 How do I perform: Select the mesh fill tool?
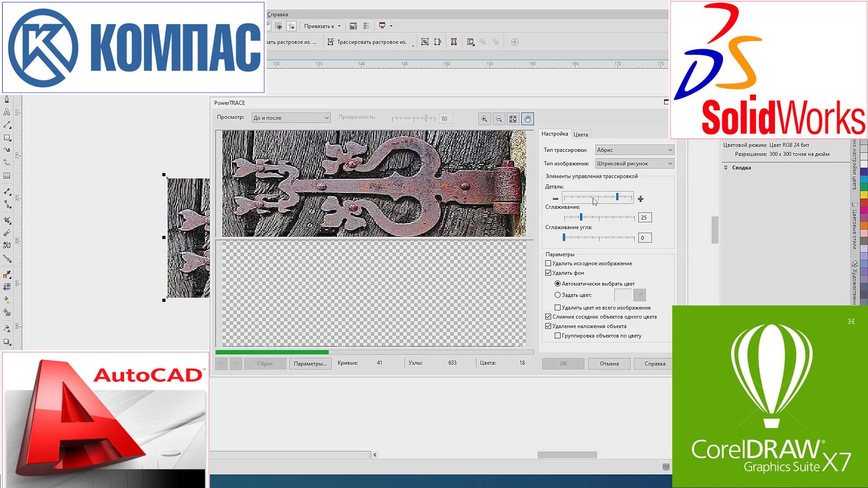(7, 287)
